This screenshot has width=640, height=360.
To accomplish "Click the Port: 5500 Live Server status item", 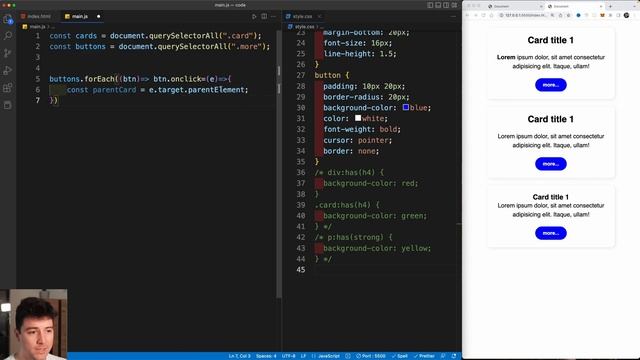I will click(371, 356).
